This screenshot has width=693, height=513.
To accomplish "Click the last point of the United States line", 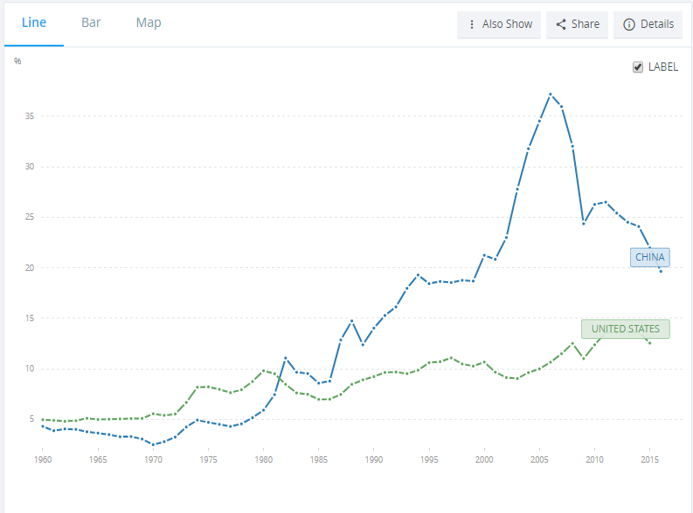I will pos(650,342).
